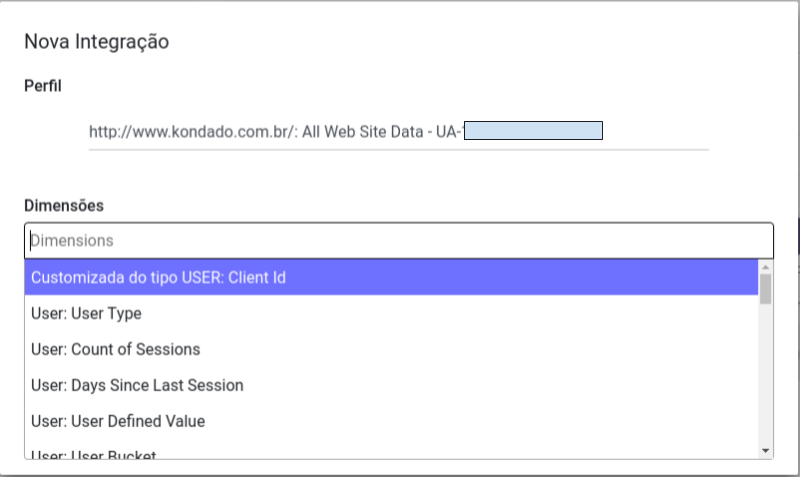The width and height of the screenshot is (800, 481).
Task: Choose 'User: User Type' dimension
Action: [390, 313]
